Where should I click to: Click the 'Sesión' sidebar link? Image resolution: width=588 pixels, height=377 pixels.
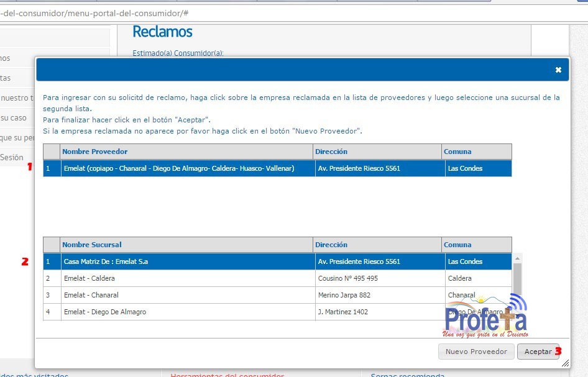click(12, 157)
